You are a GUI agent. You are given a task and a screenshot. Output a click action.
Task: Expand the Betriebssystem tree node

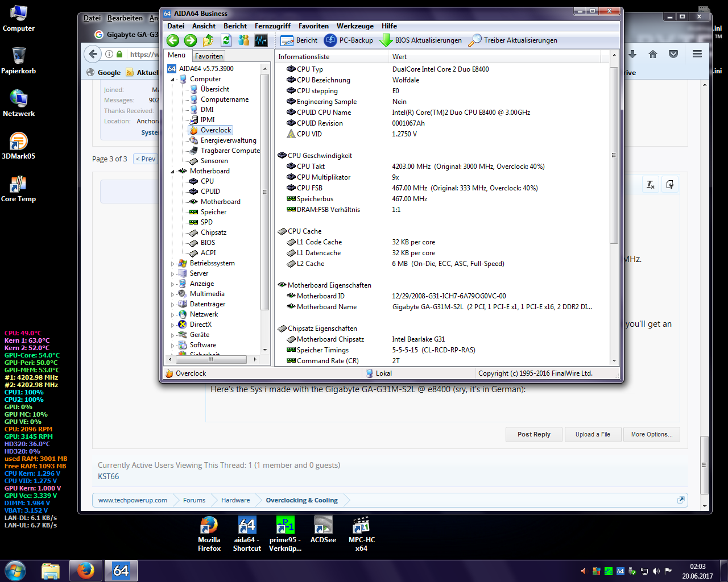coord(173,263)
